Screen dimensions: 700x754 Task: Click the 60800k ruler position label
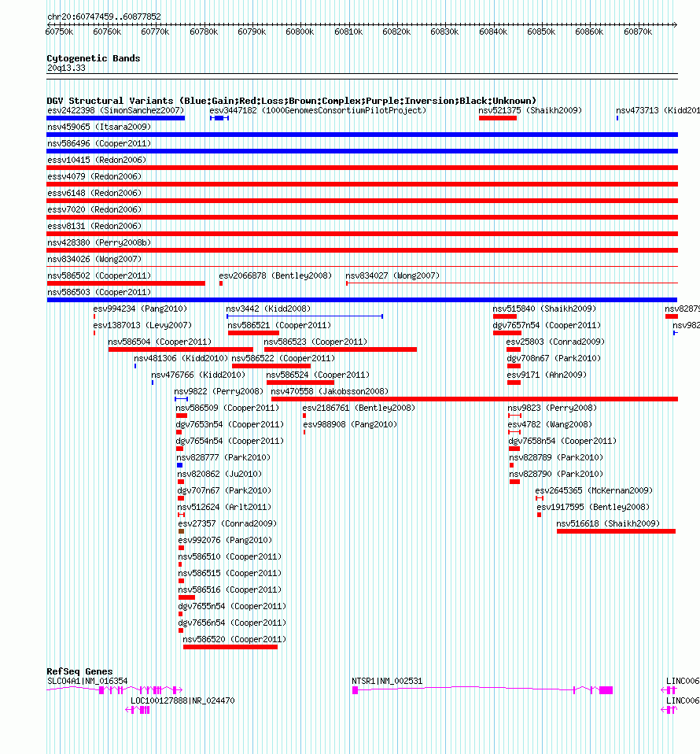point(300,31)
